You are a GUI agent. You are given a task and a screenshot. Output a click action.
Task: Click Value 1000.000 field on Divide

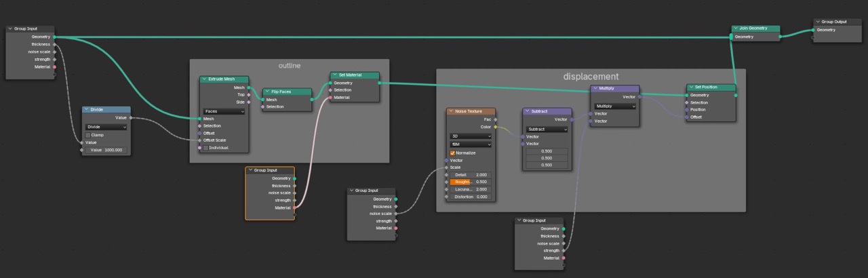(x=106, y=150)
